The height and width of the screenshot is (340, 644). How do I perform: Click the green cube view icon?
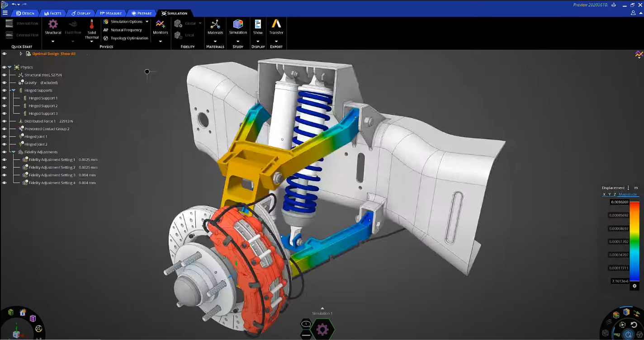(11, 312)
